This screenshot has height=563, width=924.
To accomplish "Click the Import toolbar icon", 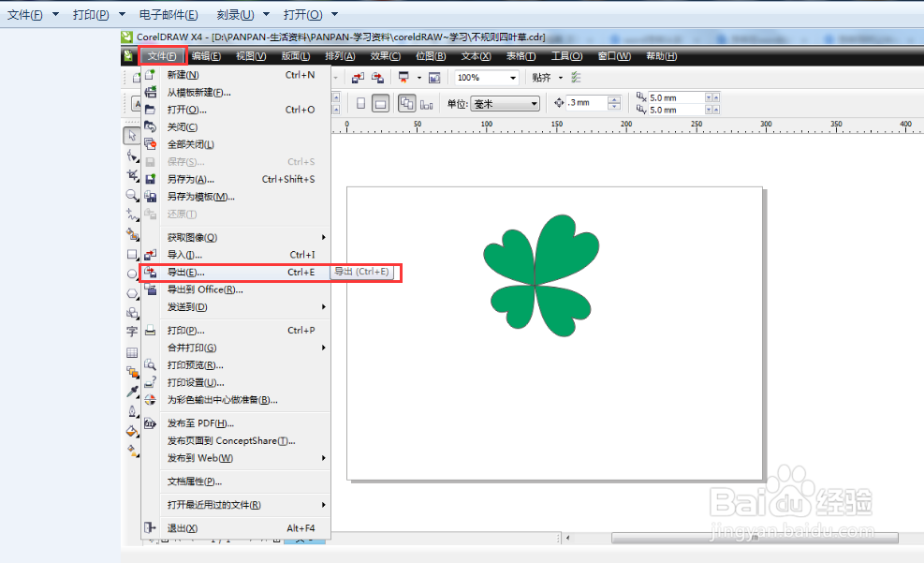I will coord(358,77).
